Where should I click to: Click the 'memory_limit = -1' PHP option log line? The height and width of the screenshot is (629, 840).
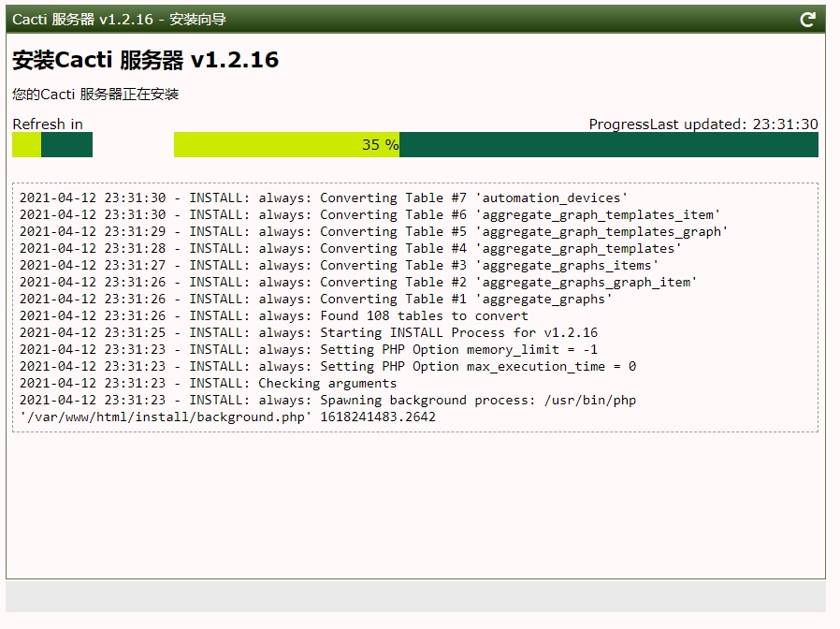(x=308, y=350)
